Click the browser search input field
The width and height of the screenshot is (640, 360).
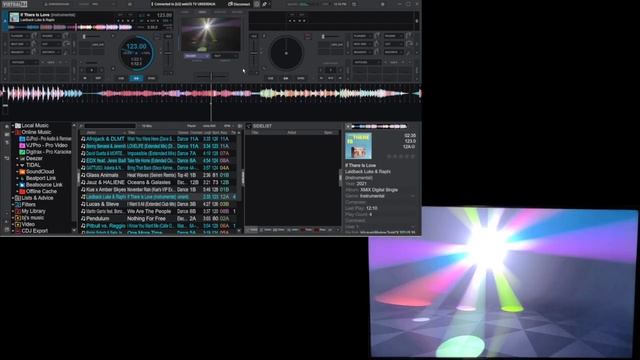click(x=109, y=126)
